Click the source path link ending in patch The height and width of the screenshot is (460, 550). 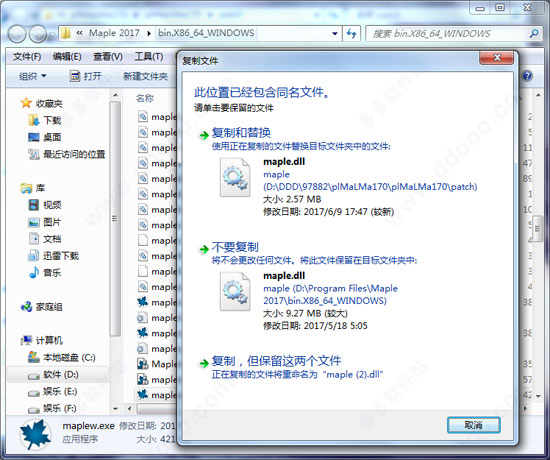[370, 181]
